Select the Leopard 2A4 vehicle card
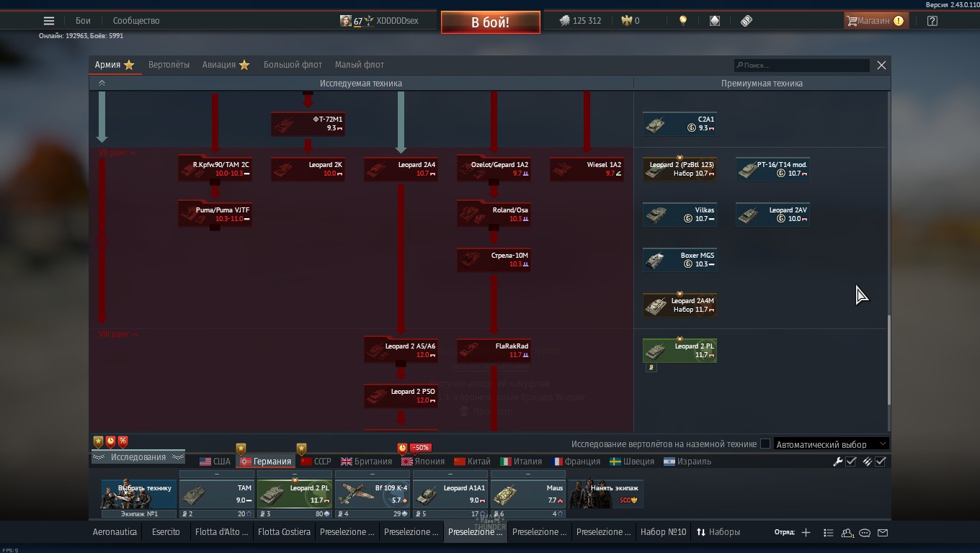 401,169
